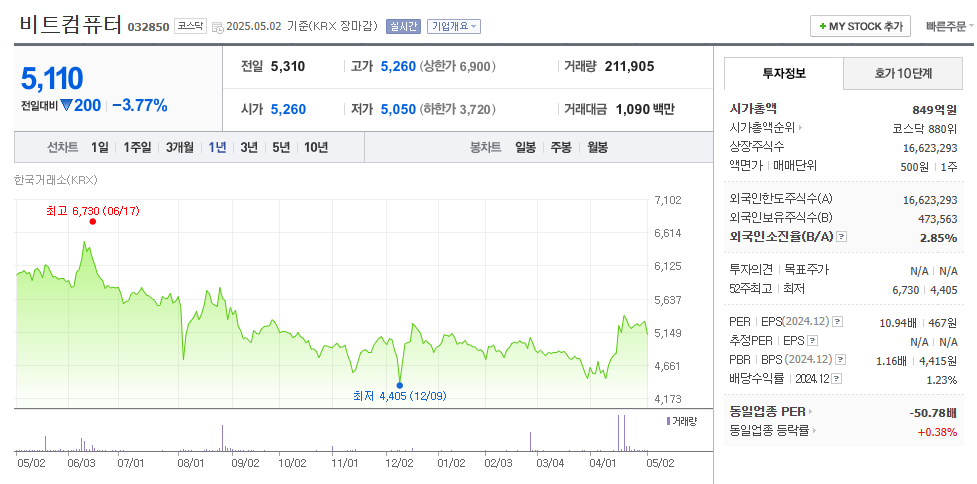Click the help icon beside 추정PER EPS
The height and width of the screenshot is (484, 977).
pos(813,341)
